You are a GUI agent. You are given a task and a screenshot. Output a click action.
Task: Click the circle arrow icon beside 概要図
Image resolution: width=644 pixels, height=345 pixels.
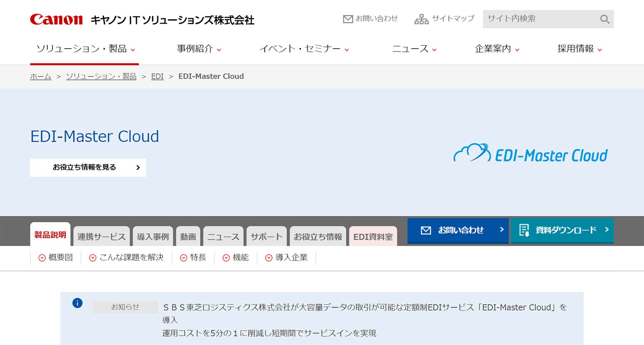[x=42, y=258]
